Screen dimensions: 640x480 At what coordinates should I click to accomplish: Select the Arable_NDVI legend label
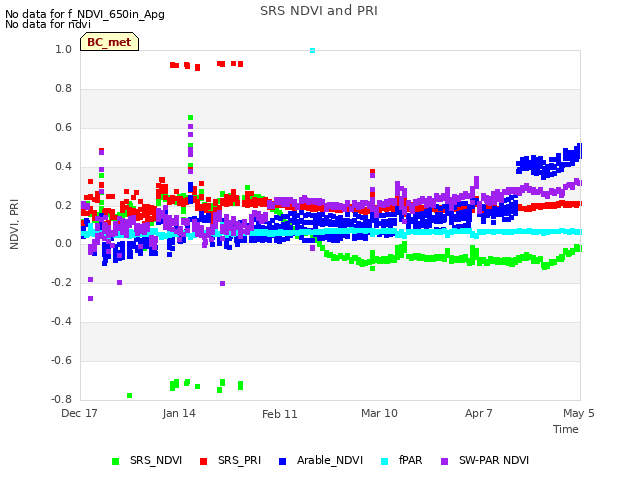coord(330,460)
